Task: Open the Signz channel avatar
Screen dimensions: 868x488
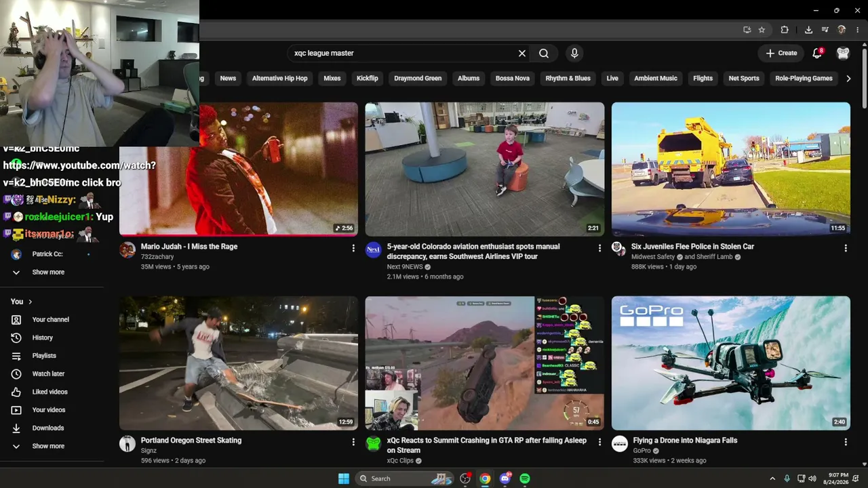Action: click(127, 444)
